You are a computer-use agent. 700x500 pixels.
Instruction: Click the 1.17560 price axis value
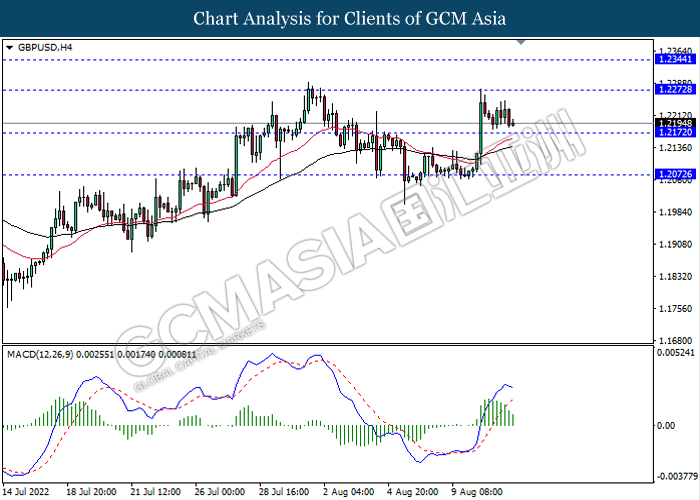coord(675,309)
